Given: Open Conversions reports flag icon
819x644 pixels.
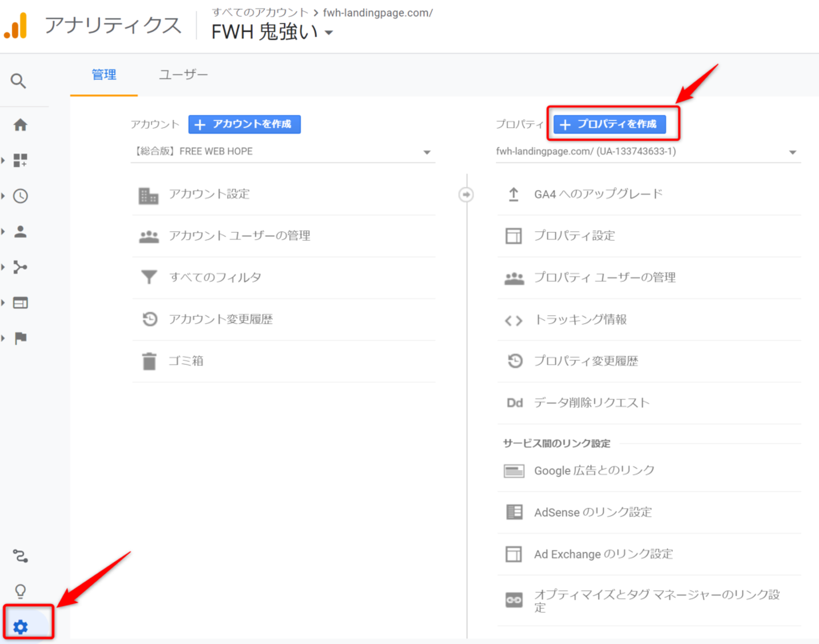Looking at the screenshot, I should 20,338.
